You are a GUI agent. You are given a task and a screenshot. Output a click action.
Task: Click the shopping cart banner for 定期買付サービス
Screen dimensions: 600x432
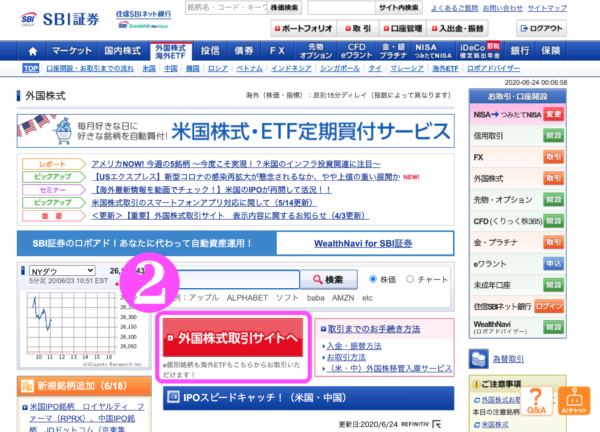[236, 131]
